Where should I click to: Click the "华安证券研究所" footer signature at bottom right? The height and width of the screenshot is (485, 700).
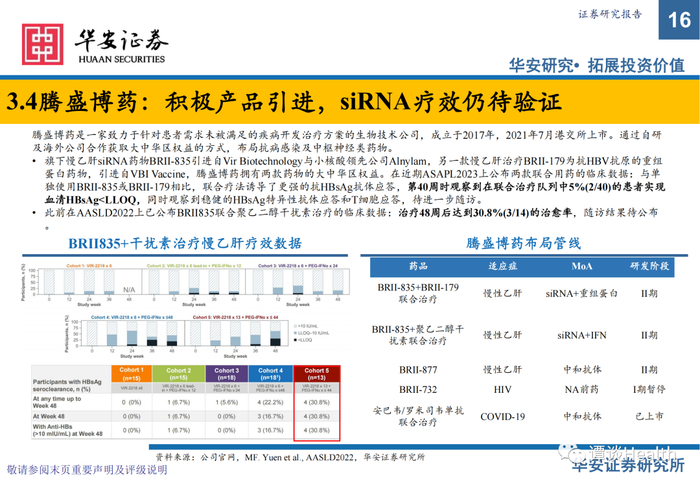tap(628, 466)
